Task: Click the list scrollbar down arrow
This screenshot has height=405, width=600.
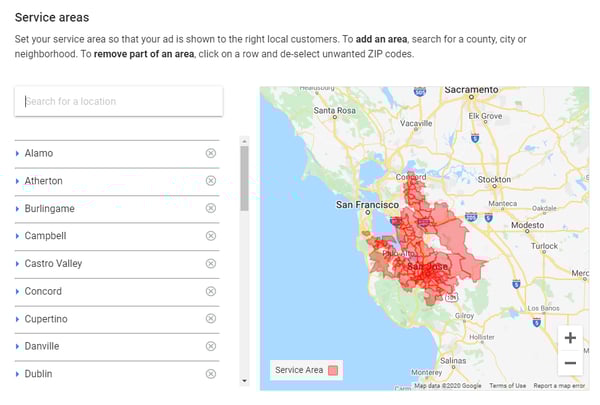Action: (244, 381)
